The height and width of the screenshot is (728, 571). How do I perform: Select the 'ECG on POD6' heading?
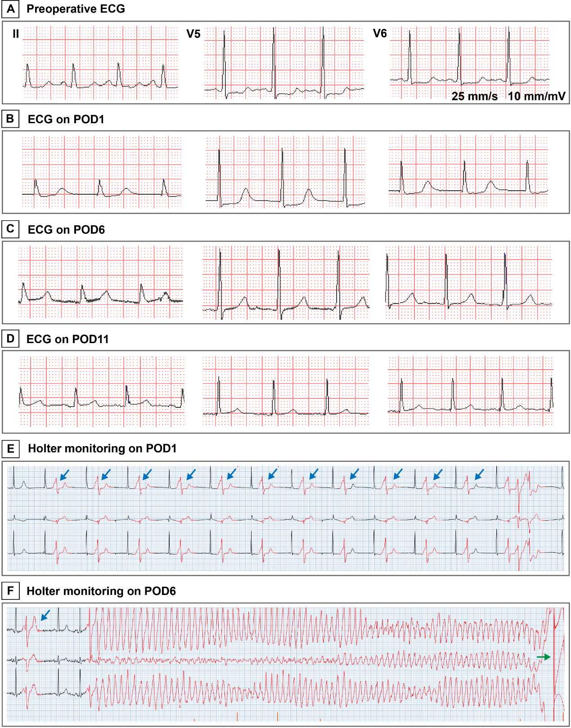66,230
